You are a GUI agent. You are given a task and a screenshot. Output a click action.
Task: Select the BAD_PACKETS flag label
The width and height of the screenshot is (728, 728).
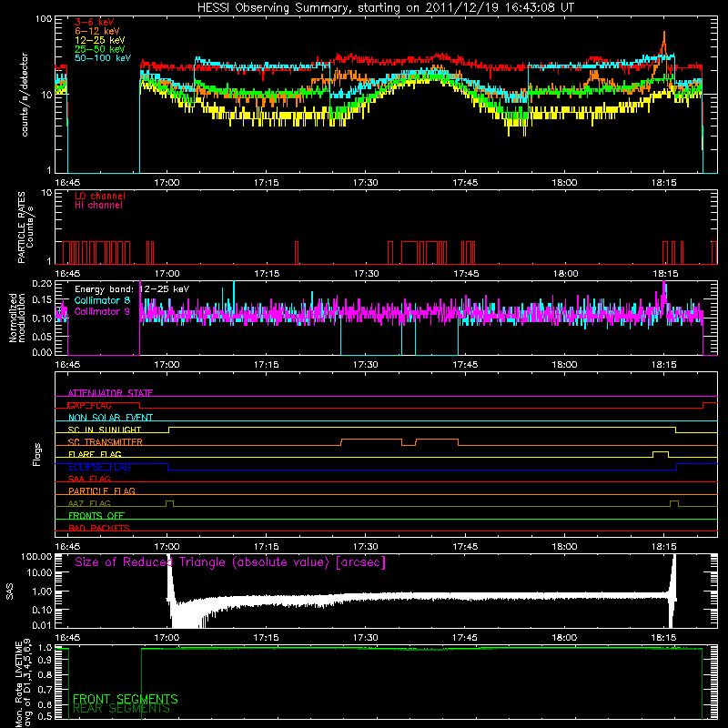pyautogui.click(x=99, y=528)
